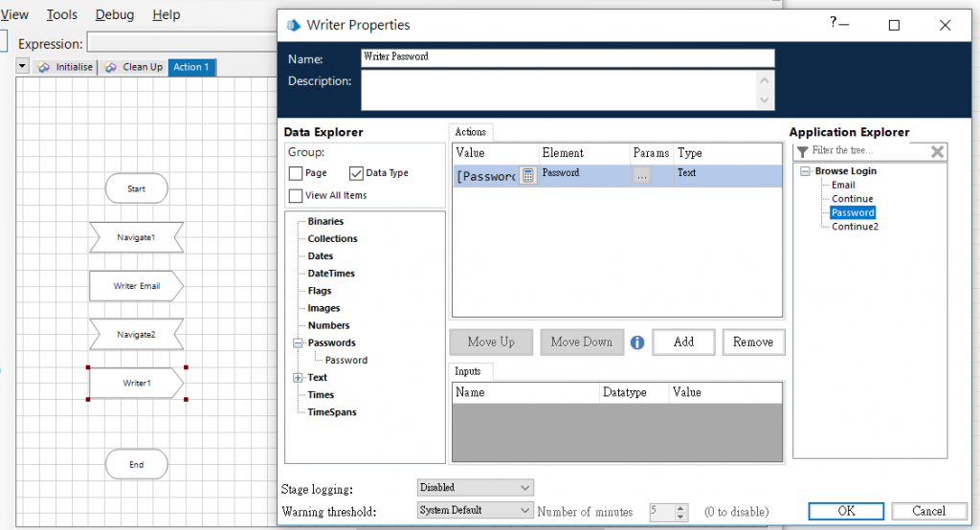Click the Clean Up page tab icon

[111, 67]
